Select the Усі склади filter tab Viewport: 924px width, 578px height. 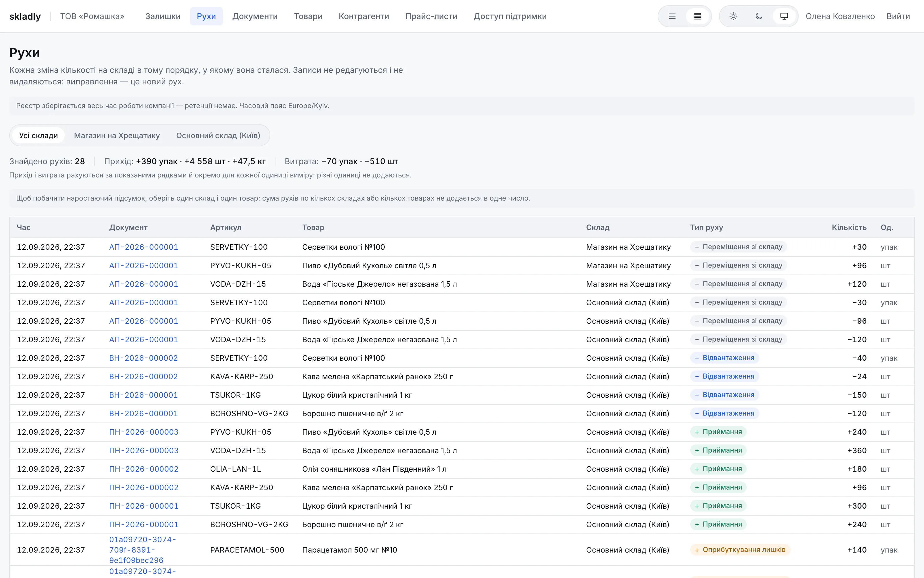(38, 135)
